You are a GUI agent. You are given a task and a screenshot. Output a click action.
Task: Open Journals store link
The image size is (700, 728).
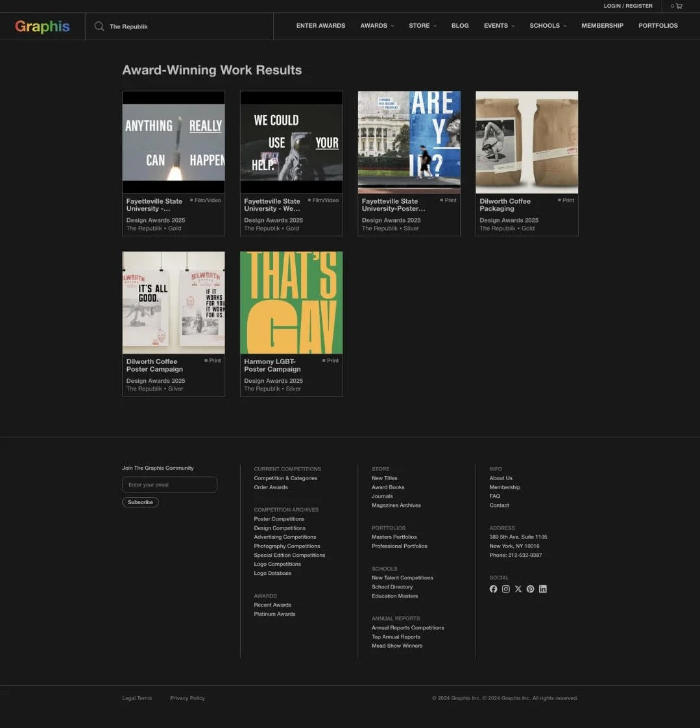(x=382, y=496)
